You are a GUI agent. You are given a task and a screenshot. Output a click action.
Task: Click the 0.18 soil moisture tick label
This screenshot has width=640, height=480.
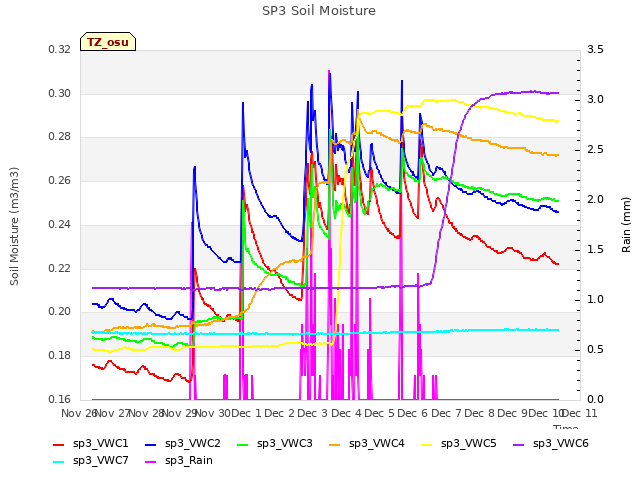pos(60,356)
